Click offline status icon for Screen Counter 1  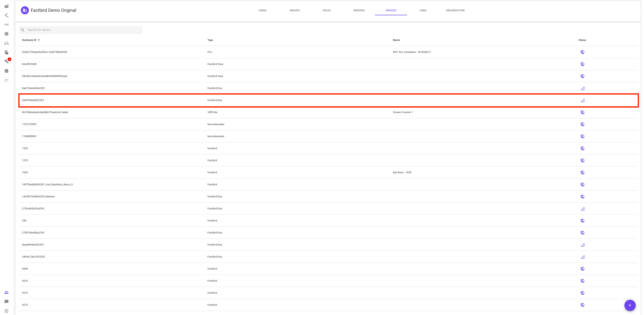(583, 112)
